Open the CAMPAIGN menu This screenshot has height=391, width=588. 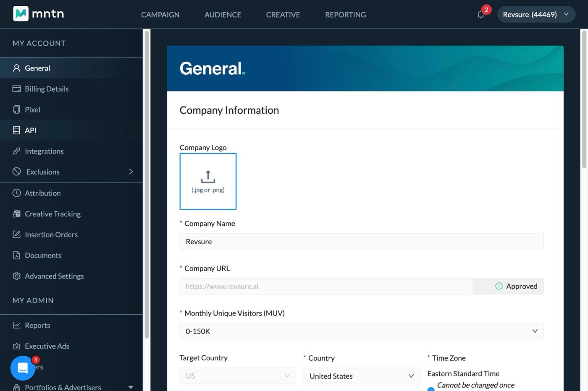[160, 15]
